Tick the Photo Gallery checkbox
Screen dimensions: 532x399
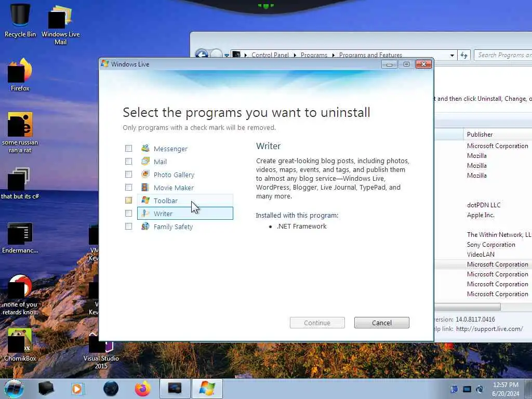[x=129, y=174]
